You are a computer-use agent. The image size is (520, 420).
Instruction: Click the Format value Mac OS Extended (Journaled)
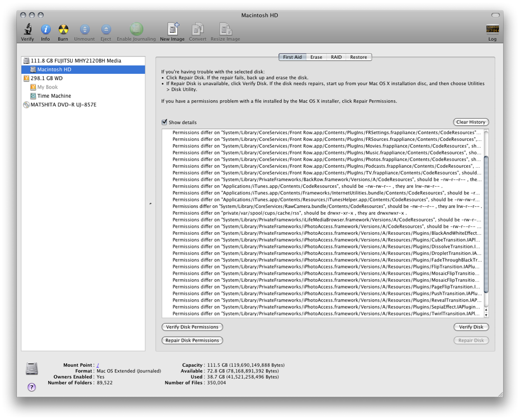click(129, 371)
